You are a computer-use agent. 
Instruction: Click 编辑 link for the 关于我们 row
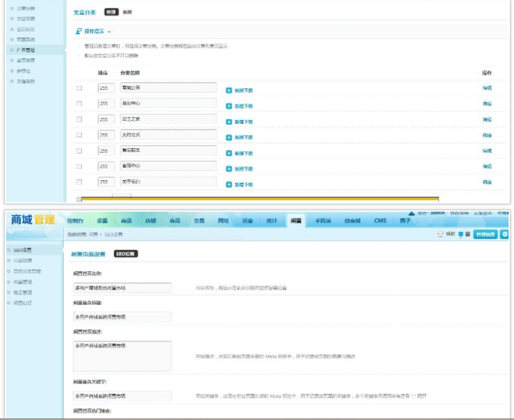[x=487, y=182]
